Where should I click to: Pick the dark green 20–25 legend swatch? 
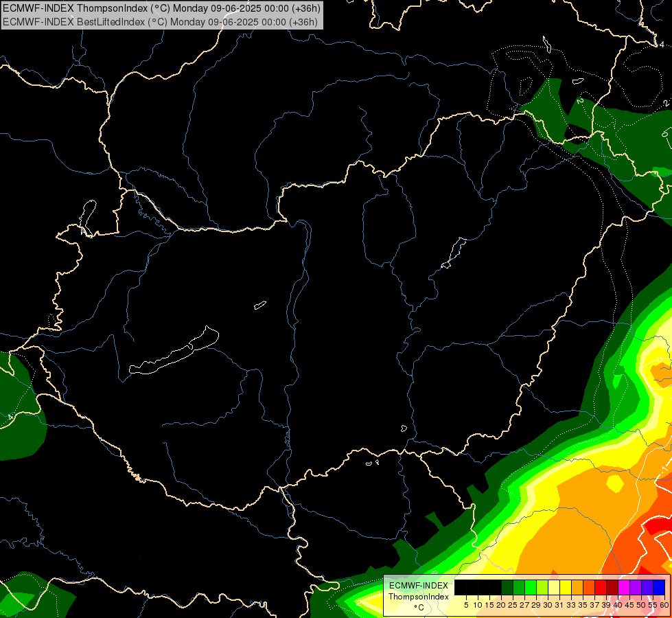[x=507, y=587]
